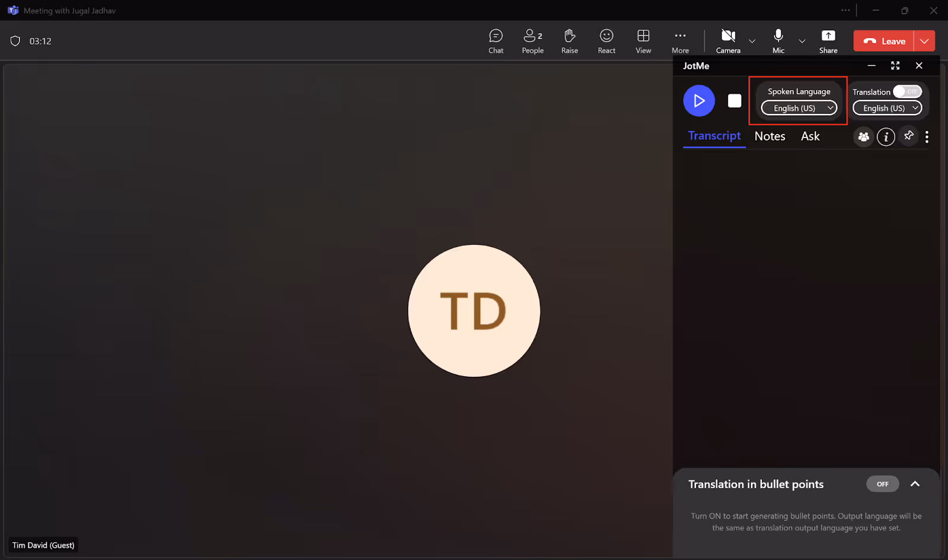Switch to the Notes tab
The image size is (948, 560).
point(770,136)
